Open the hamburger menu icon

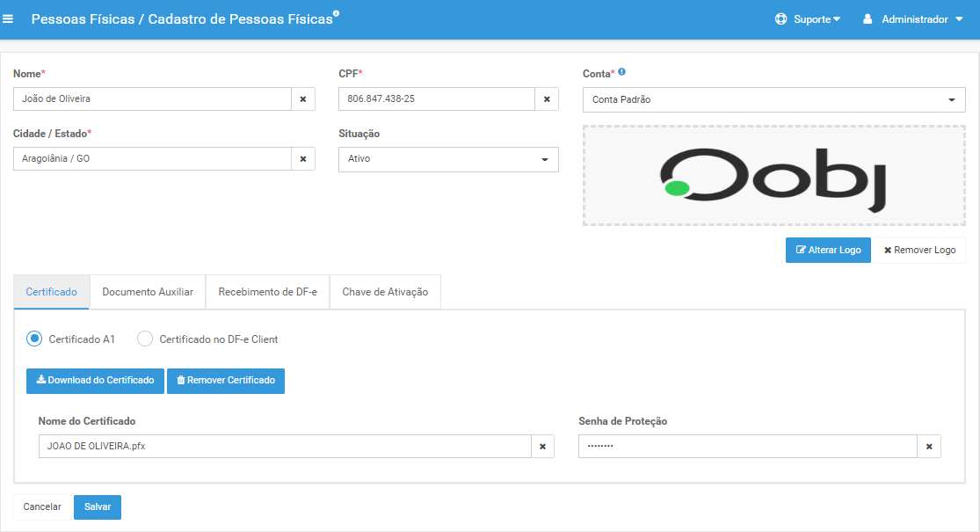8,19
